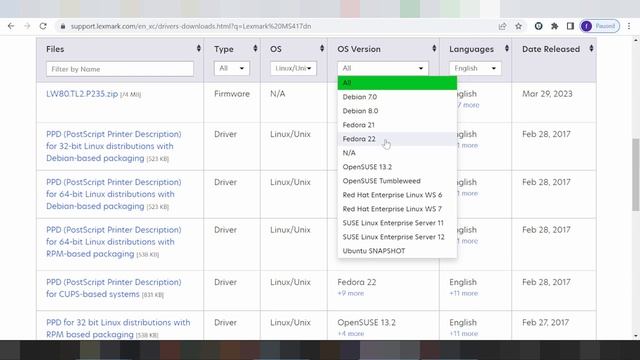Share this page via share icon
The width and height of the screenshot is (640, 360).
[x=502, y=26]
